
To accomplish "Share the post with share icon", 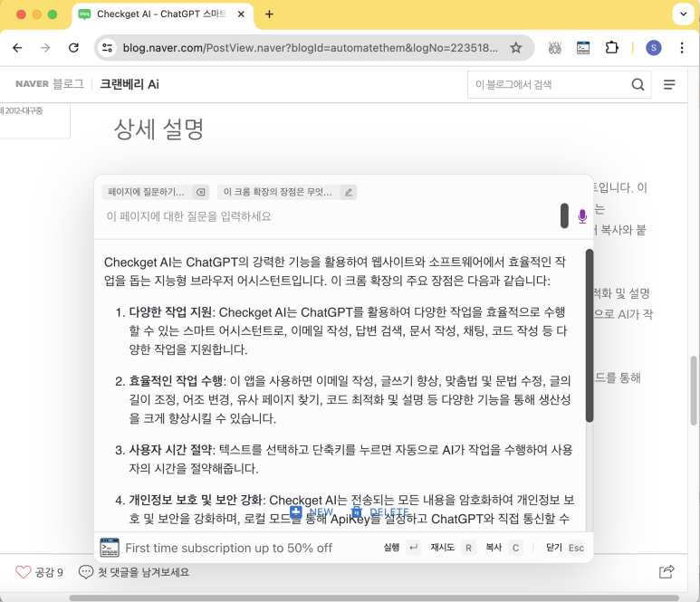I will [x=666, y=571].
